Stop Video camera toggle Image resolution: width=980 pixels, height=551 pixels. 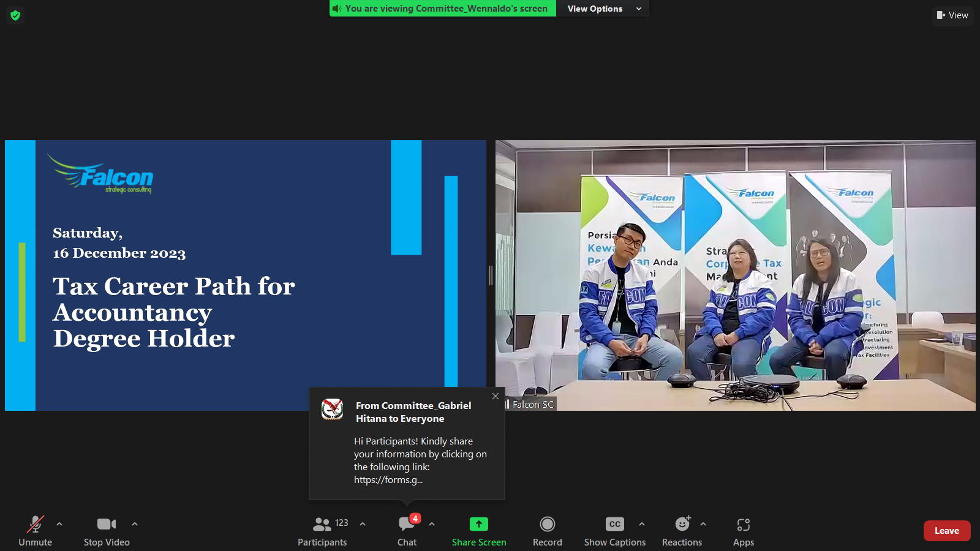click(107, 530)
